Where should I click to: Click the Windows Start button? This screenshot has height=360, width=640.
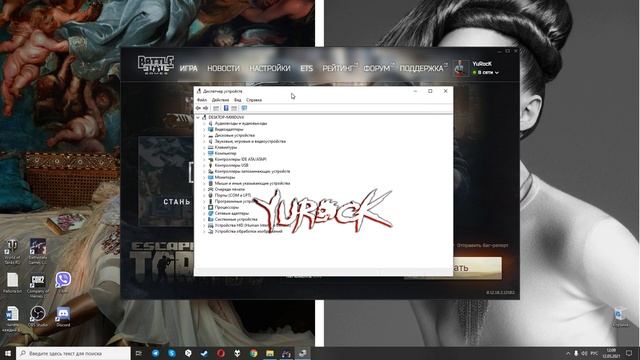8,353
